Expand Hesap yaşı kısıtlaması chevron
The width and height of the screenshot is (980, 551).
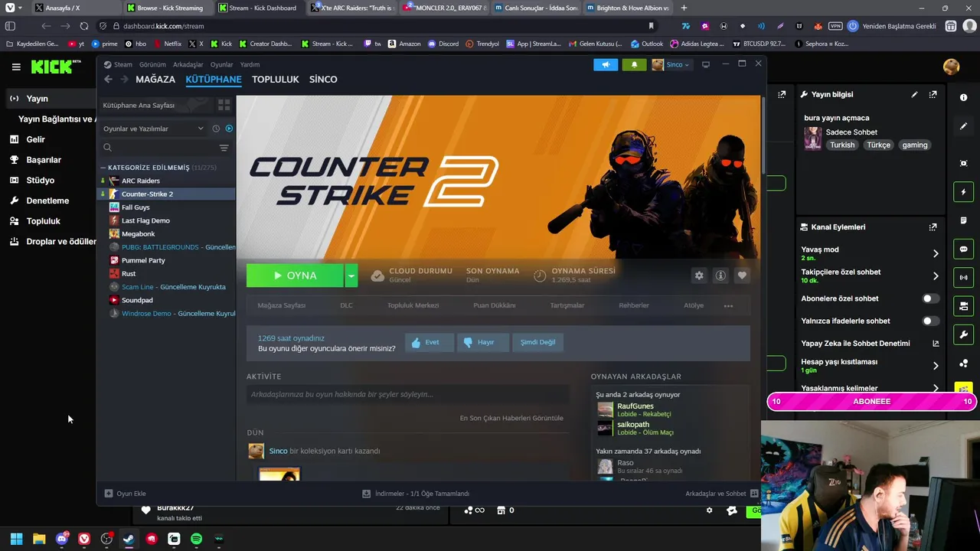coord(936,366)
